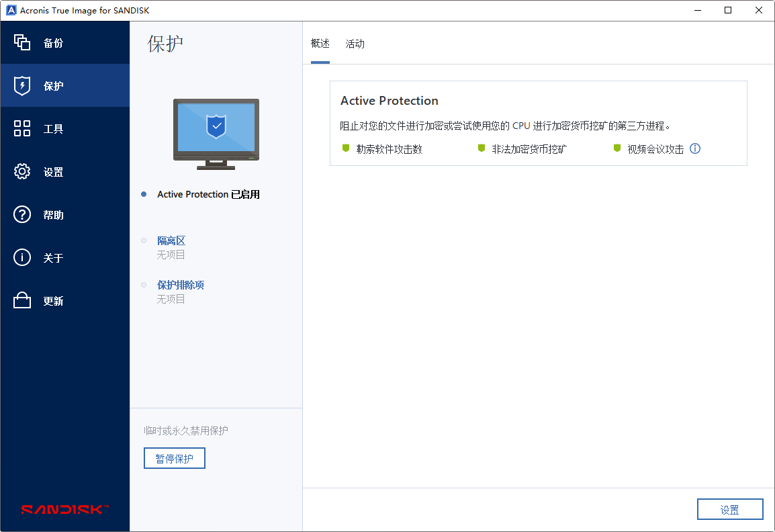775x532 pixels.
Task: Close the Acronis True Image window
Action: pyautogui.click(x=759, y=10)
